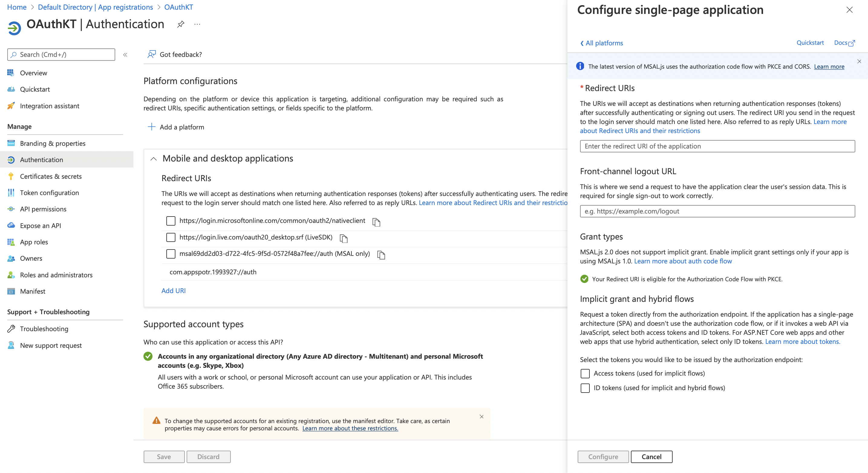Open the Quickstart link in panel
The image size is (868, 473).
pos(810,43)
